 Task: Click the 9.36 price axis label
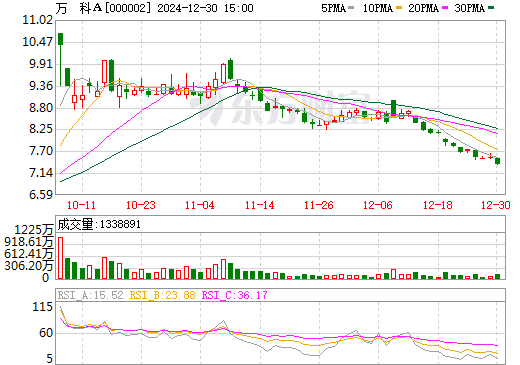coord(41,86)
